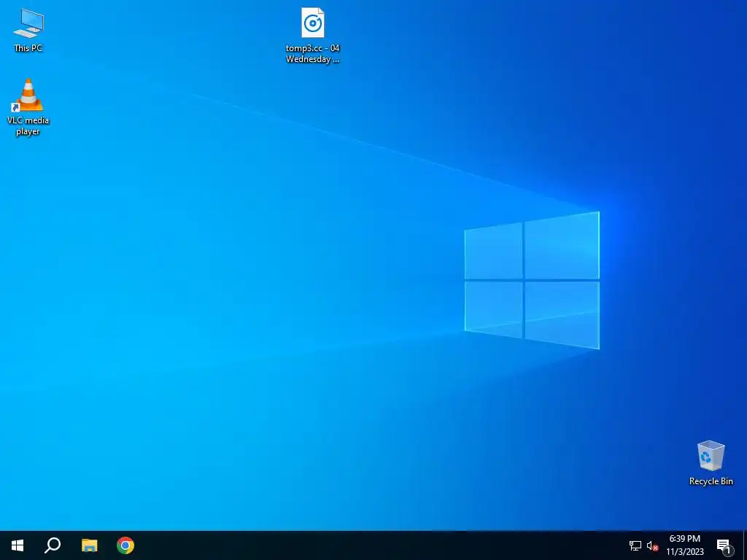The width and height of the screenshot is (747, 560).
Task: Click the 'tomp3.cc - 04 Wednesday ...' file name
Action: pyautogui.click(x=312, y=53)
